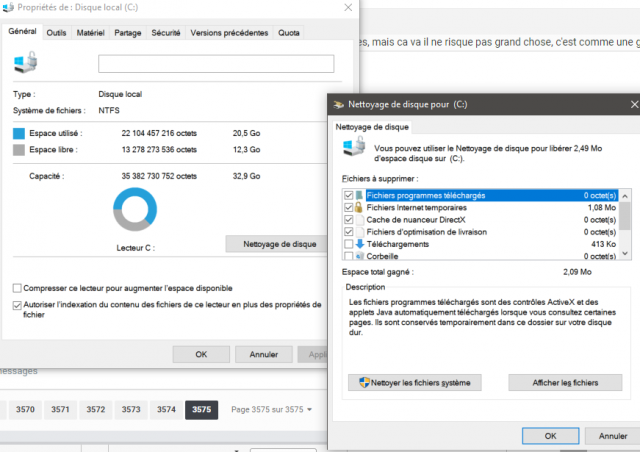Viewport: 640px width, 452px height.
Task: Click the drive icon in Properties General tab
Action: click(25, 62)
